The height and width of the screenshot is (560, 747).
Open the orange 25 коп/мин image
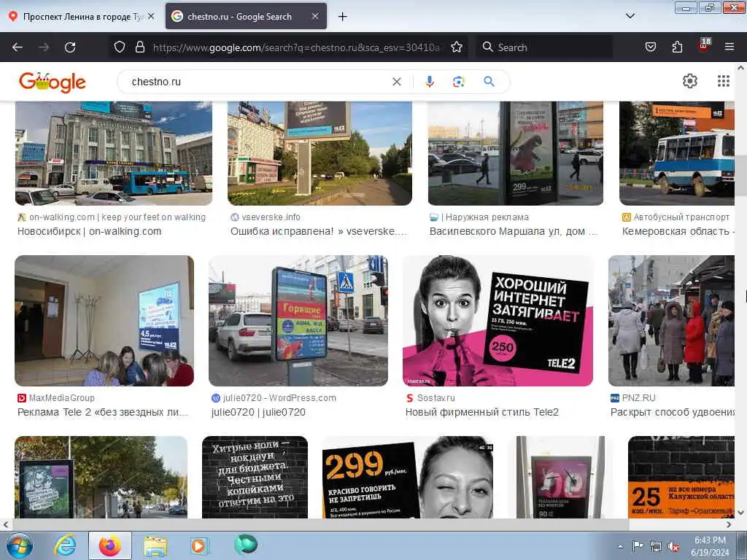(681, 477)
